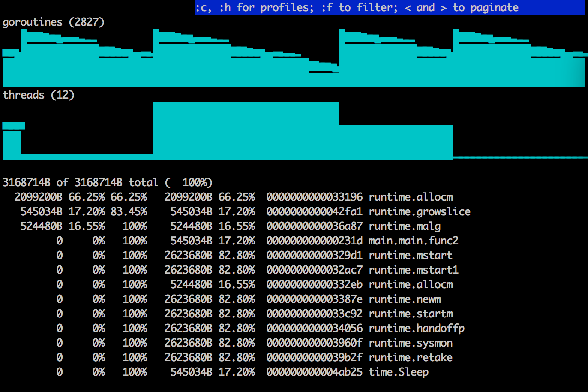Viewport: 588px width, 392px height.
Task: Click "main.main.func2" function name
Action: tap(414, 241)
